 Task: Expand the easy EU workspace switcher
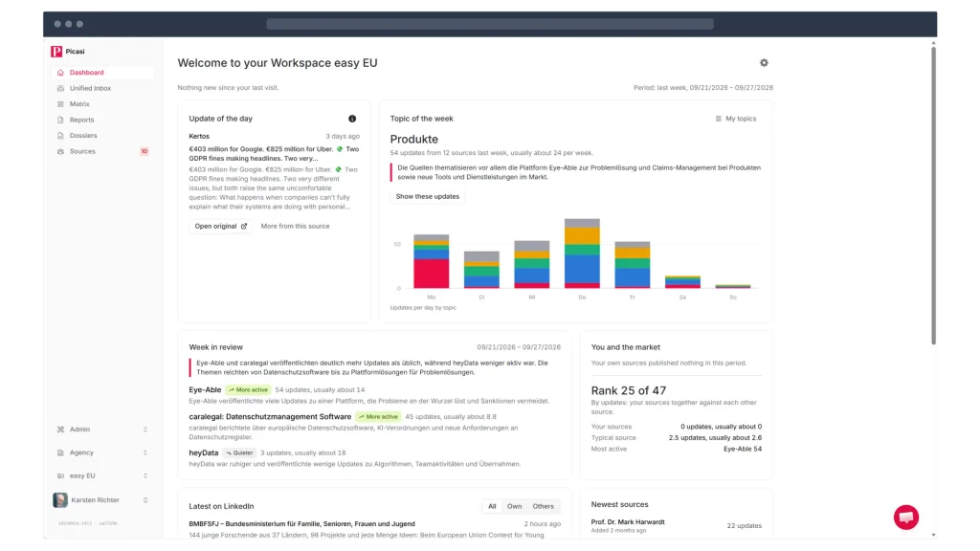tap(145, 475)
